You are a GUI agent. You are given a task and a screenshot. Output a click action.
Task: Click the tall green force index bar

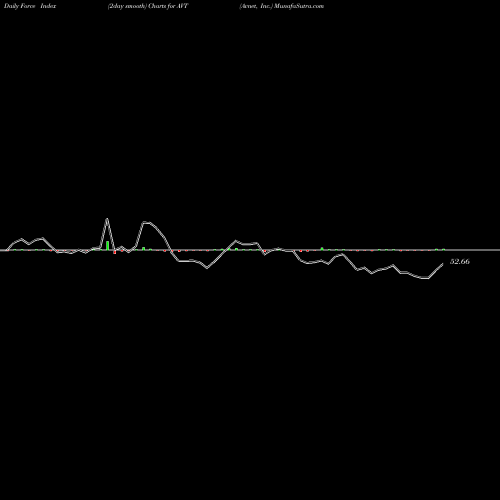tap(107, 245)
